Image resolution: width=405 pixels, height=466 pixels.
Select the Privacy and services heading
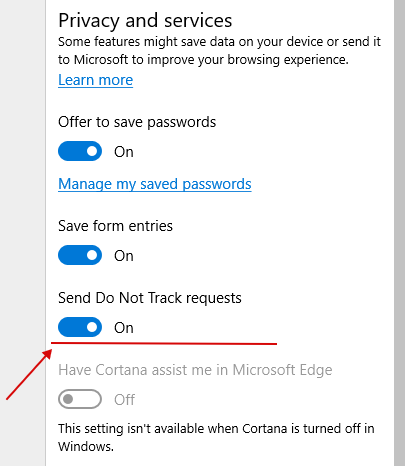click(x=145, y=21)
